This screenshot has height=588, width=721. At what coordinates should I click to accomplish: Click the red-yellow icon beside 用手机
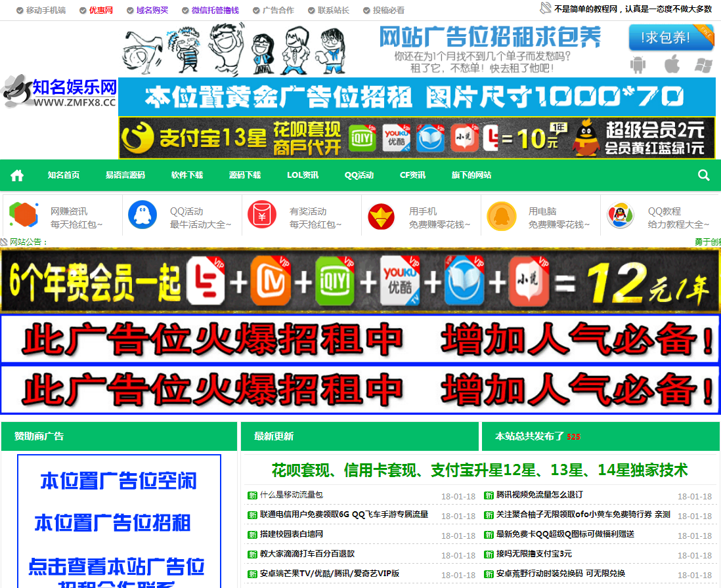pyautogui.click(x=382, y=216)
